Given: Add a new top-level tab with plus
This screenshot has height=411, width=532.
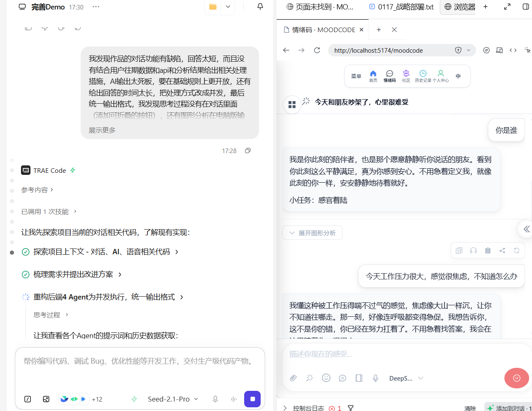Looking at the screenshot, I should coord(485,7).
